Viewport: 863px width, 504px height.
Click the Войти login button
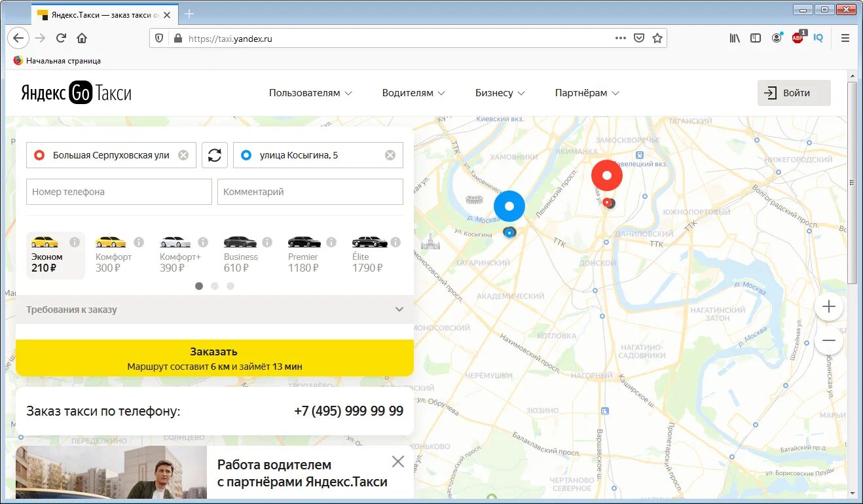click(x=794, y=93)
